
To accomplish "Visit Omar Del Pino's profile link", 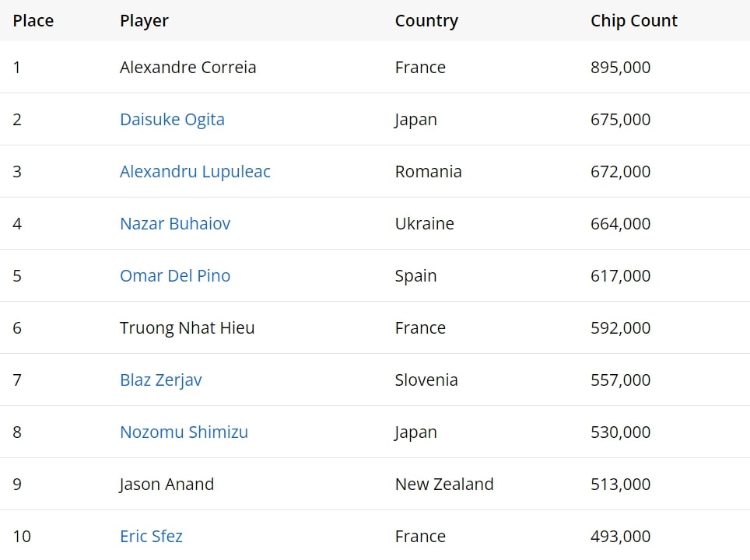I will click(x=175, y=276).
